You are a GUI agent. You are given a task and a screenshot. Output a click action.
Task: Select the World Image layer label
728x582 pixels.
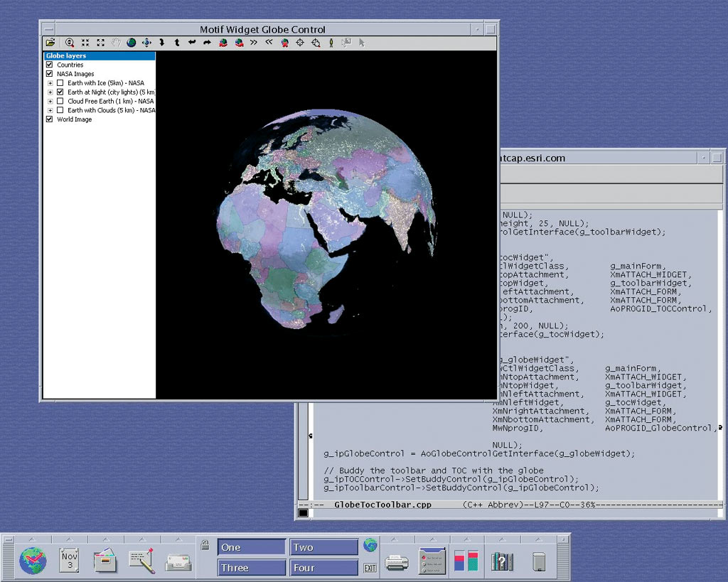click(x=74, y=119)
